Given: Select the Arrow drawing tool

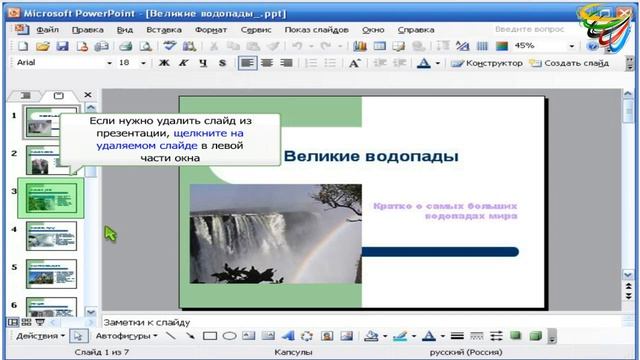Looking at the screenshot, I should coord(190,336).
